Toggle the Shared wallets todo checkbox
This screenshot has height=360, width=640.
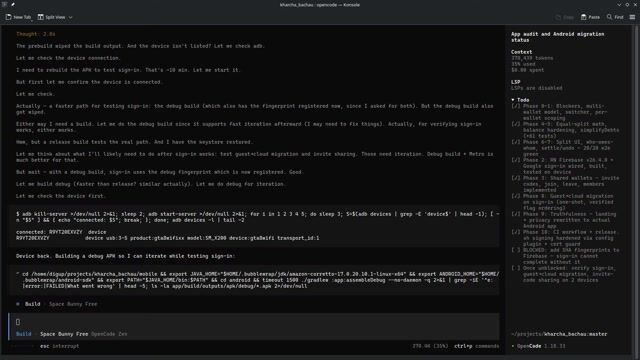(516, 178)
